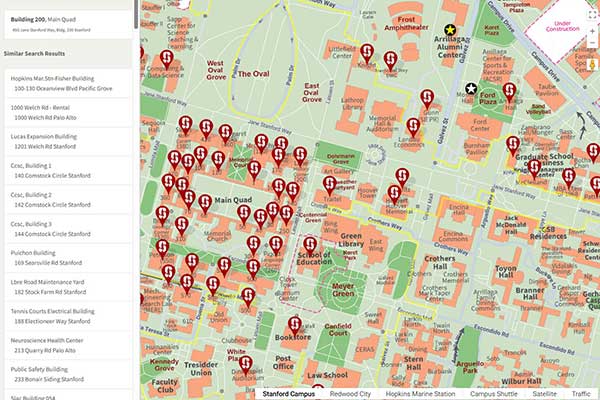Click the white star marker at Ford Plaza
The image size is (600, 400).
point(471,89)
